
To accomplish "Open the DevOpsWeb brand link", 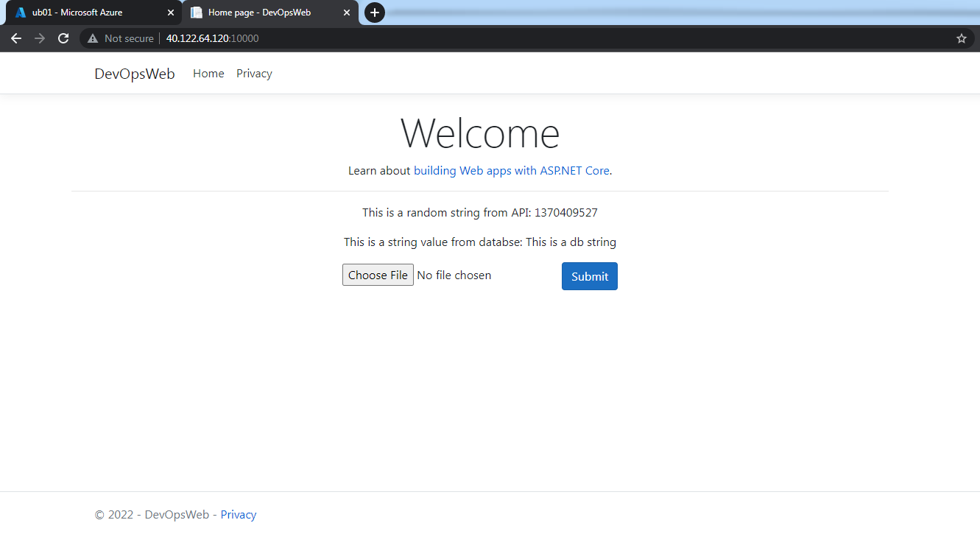I will click(x=135, y=74).
